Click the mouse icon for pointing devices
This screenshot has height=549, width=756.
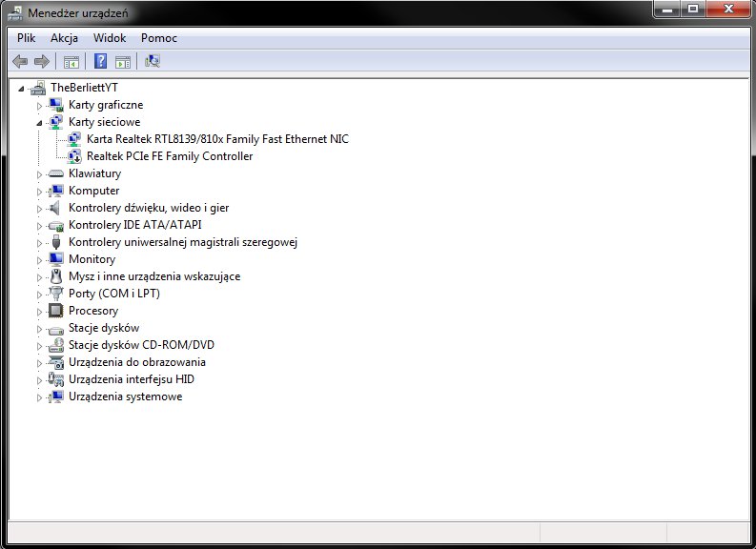tap(56, 276)
